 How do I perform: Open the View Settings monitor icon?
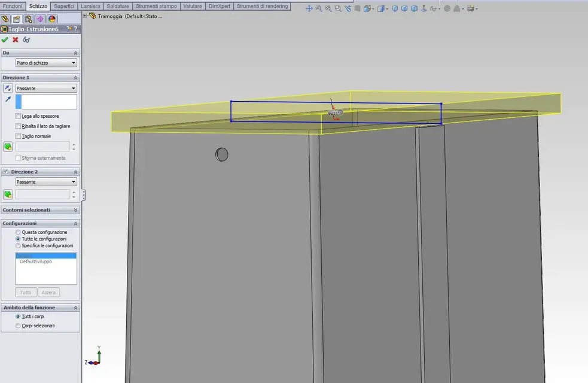(471, 8)
